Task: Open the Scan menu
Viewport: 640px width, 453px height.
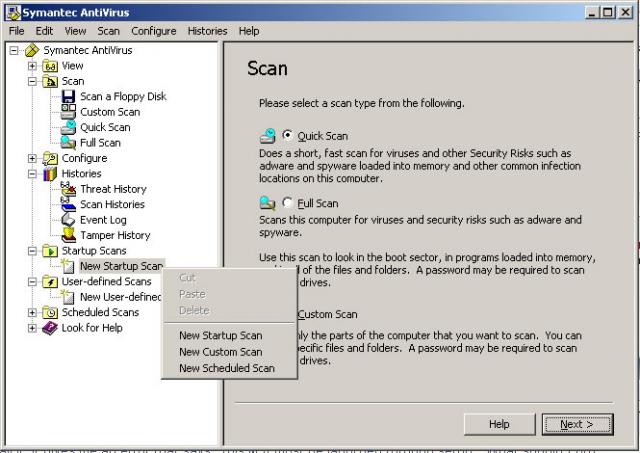Action: tap(108, 31)
